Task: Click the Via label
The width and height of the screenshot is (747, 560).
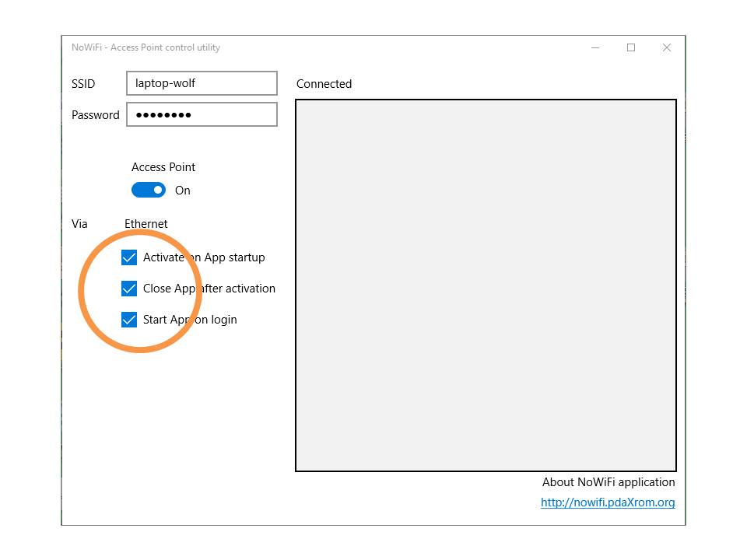Action: pos(79,224)
